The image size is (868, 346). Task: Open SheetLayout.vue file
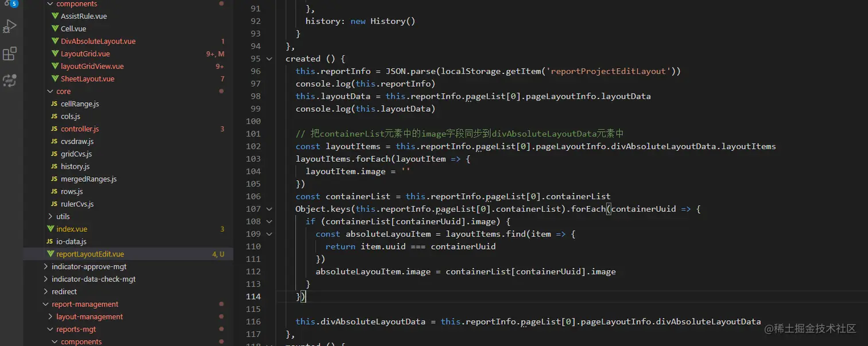tap(88, 79)
